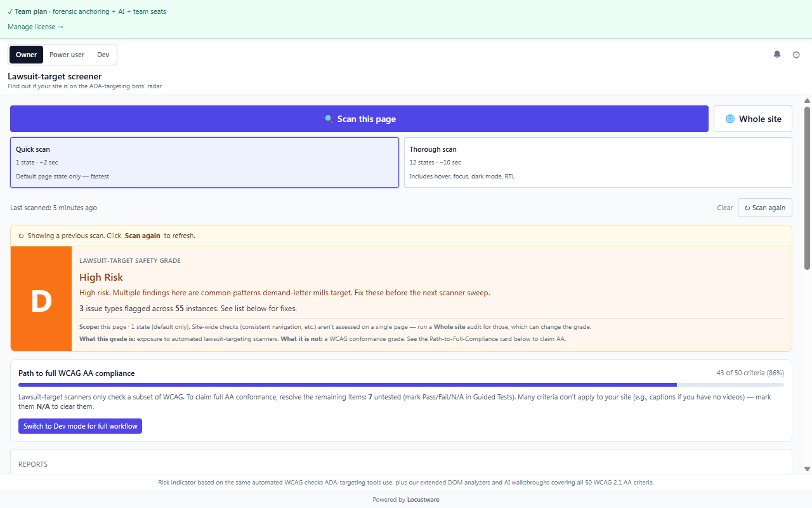Select the Thorough scan option
The image size is (812, 508).
[598, 163]
